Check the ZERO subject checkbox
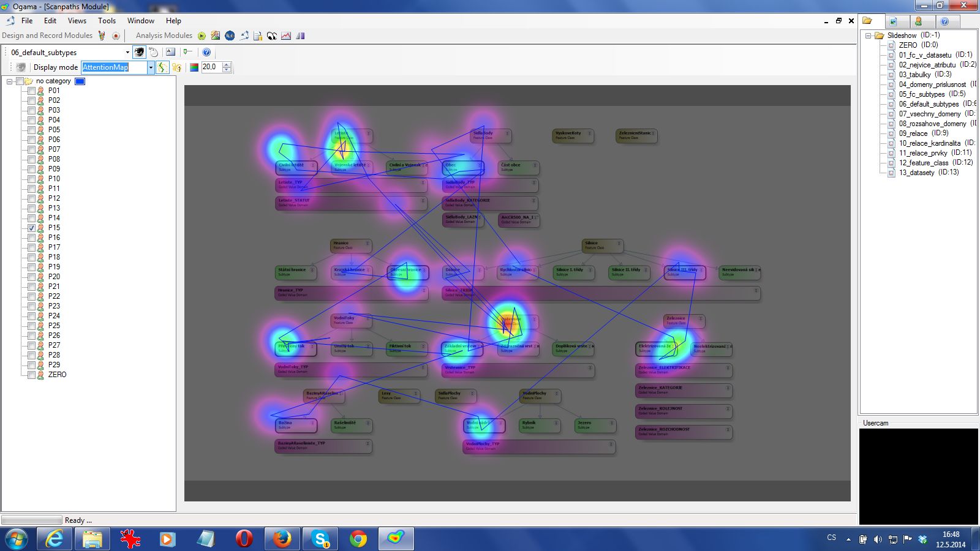 coord(31,375)
